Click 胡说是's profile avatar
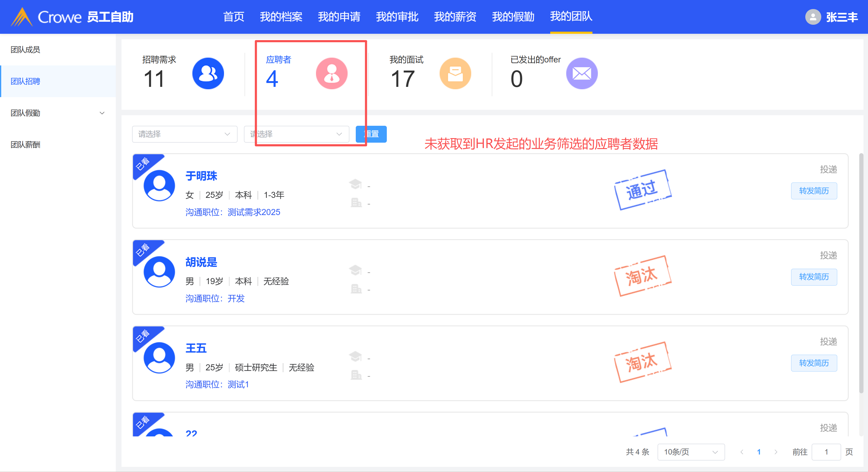Image resolution: width=868 pixels, height=472 pixels. click(159, 272)
